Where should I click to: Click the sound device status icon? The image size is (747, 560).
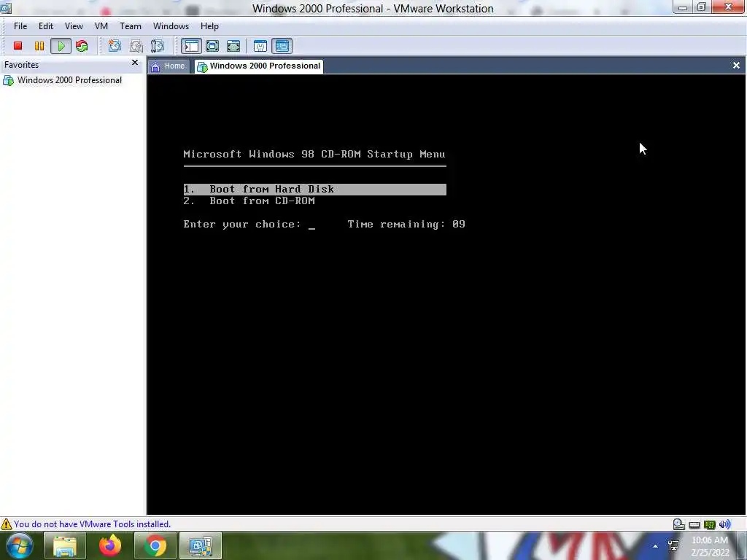pyautogui.click(x=724, y=524)
